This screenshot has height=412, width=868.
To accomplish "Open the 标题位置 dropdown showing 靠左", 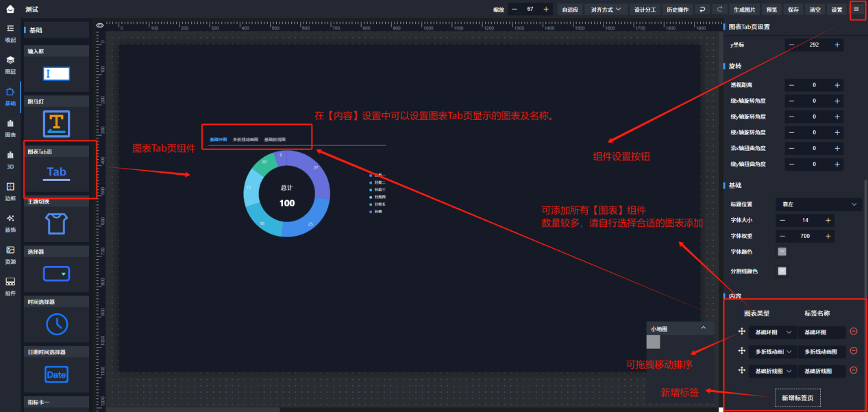I will pos(819,204).
